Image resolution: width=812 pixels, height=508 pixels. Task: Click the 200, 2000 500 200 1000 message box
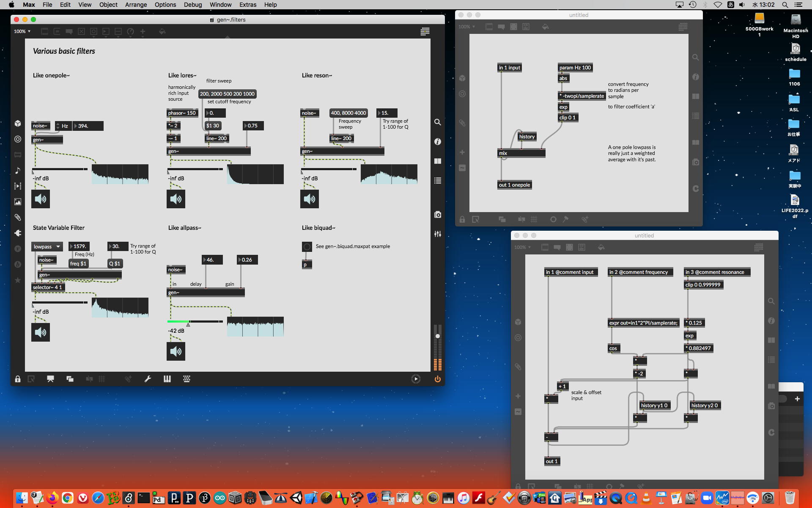tap(227, 94)
